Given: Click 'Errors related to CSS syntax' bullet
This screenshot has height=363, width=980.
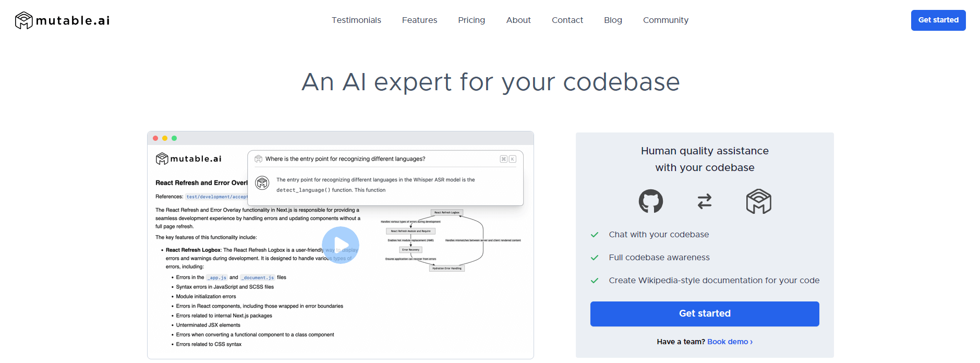Looking at the screenshot, I should (209, 344).
